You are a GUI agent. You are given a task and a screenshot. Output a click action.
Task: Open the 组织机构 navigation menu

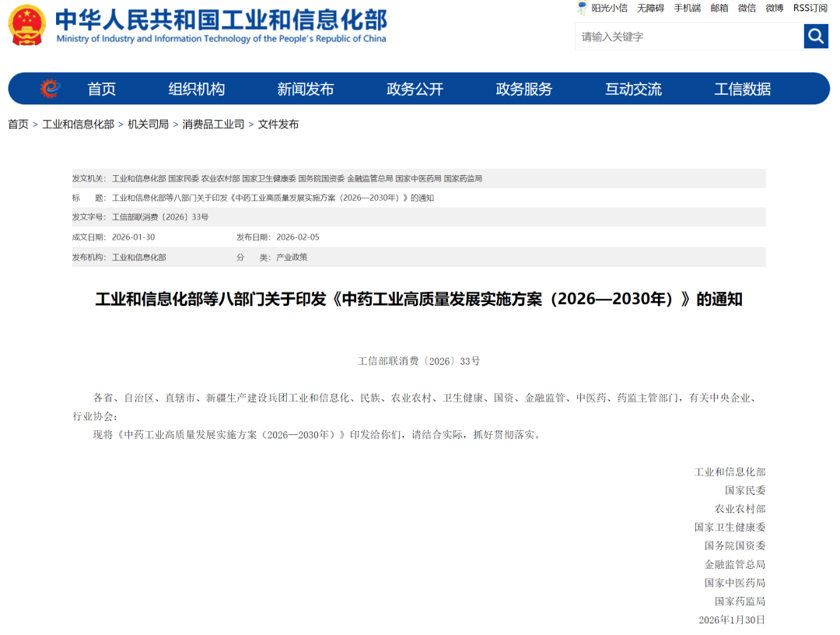197,89
